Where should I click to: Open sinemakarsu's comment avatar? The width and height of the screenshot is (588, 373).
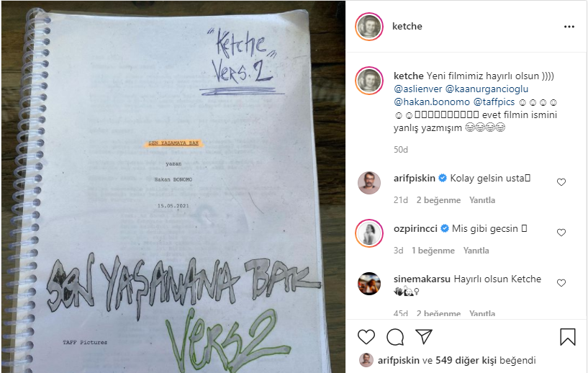point(369,284)
